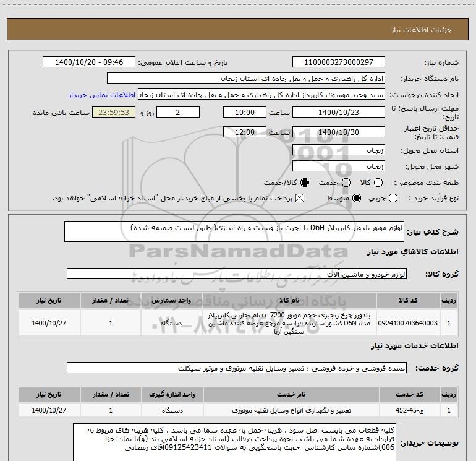Image resolution: width=476 pixels, height=461 pixels.
Task: Click the delivery province field زنجان
Action: 339,150
